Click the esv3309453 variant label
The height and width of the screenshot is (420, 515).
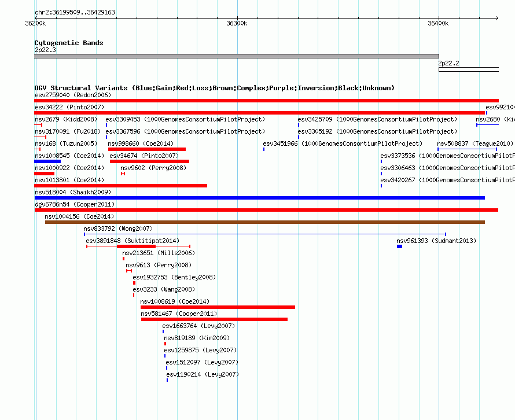(x=185, y=119)
